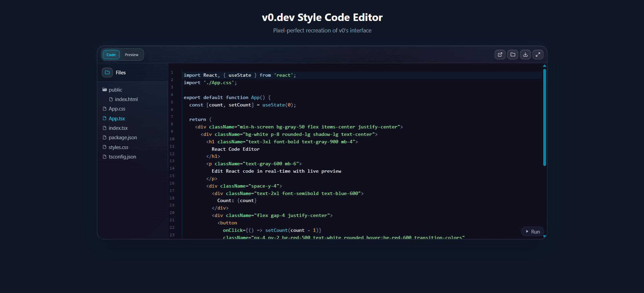Place cursor on import React line
Screen dimensions: 644x293
pyautogui.click(x=240, y=75)
